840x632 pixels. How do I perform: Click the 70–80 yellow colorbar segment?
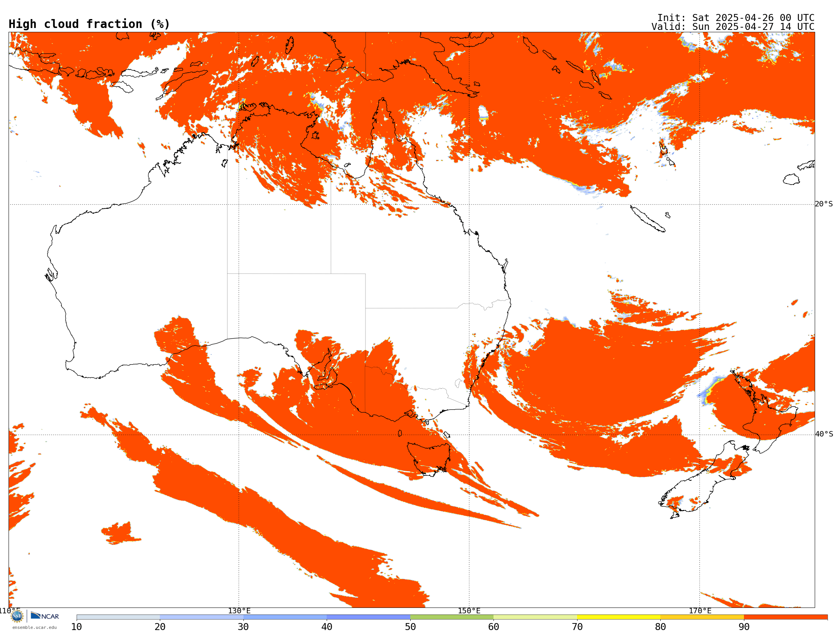pyautogui.click(x=619, y=617)
